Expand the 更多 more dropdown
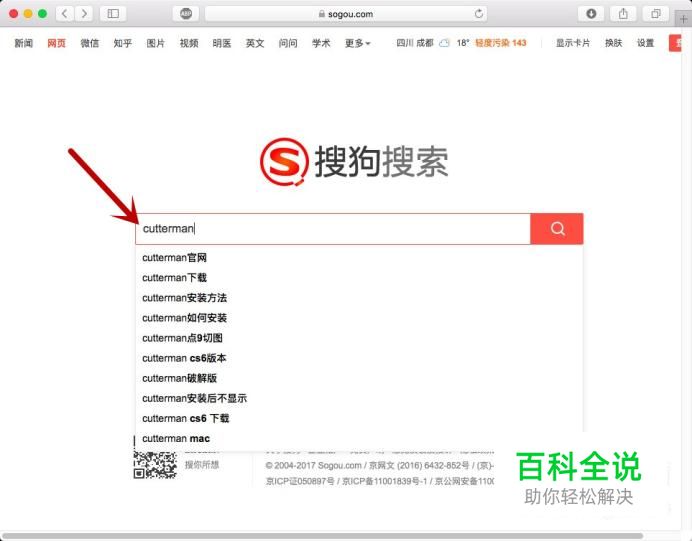 click(x=357, y=43)
